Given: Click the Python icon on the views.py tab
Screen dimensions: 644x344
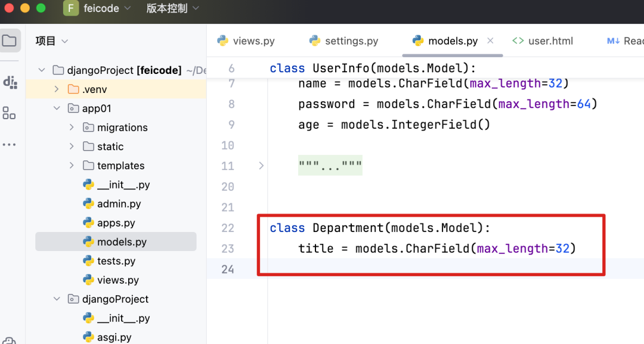Looking at the screenshot, I should click(x=224, y=41).
